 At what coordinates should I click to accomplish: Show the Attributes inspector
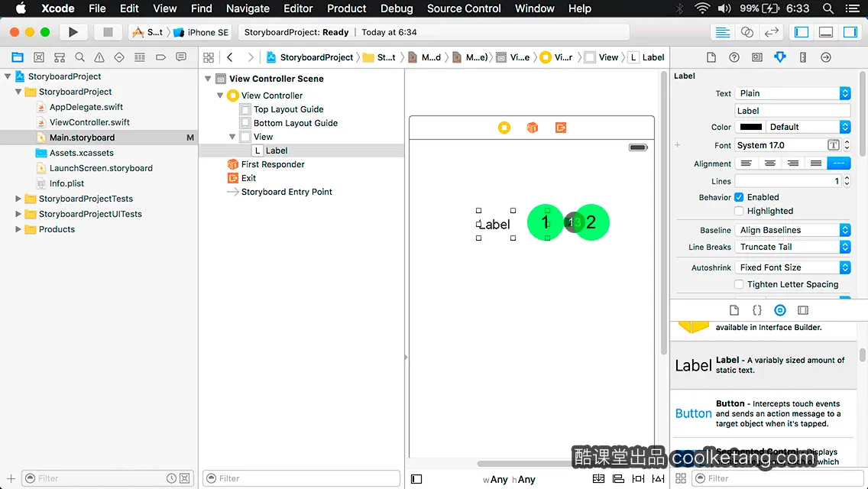click(x=780, y=57)
